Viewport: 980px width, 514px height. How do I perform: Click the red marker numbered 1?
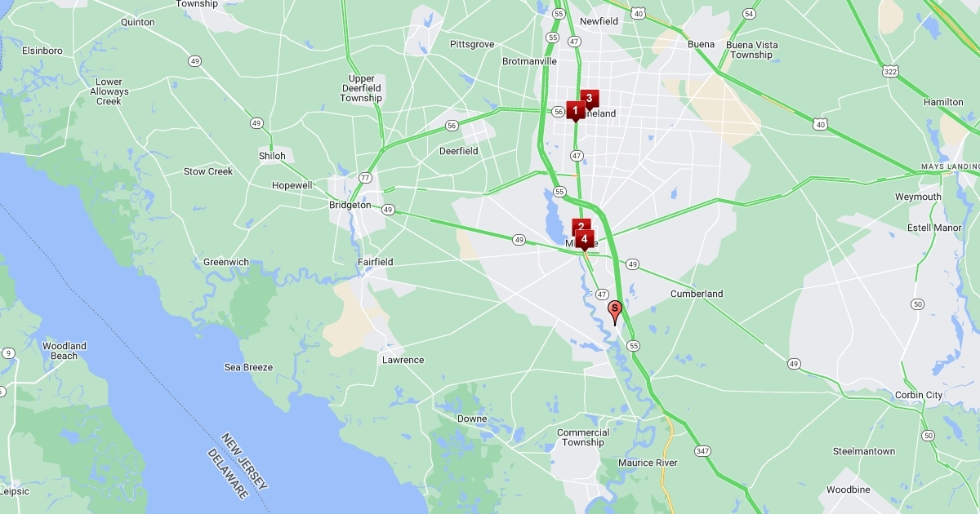(x=575, y=111)
